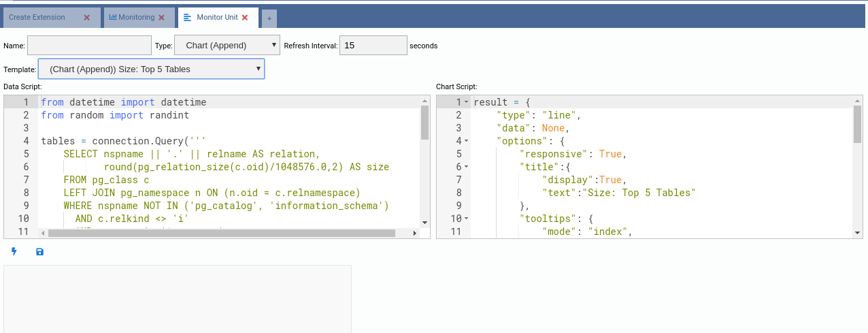Click the plus icon to add a tab
This screenshot has height=333, width=868.
(269, 18)
